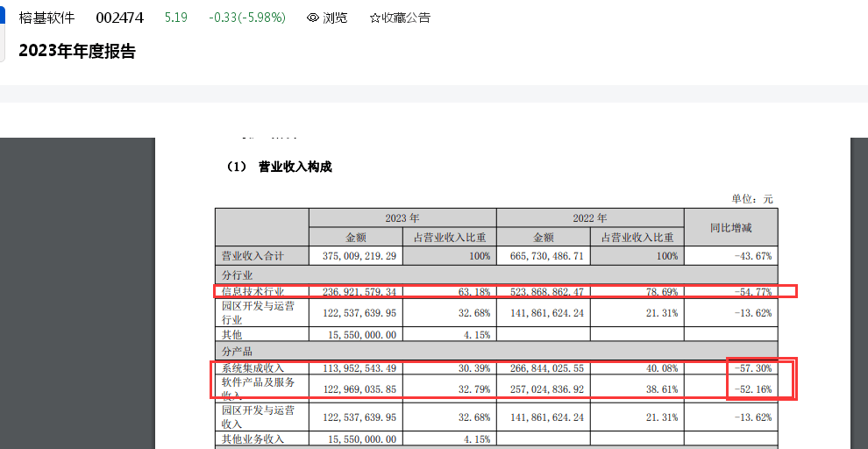
Task: Click the 园区开发与运营收入 row label
Action: pos(258,417)
